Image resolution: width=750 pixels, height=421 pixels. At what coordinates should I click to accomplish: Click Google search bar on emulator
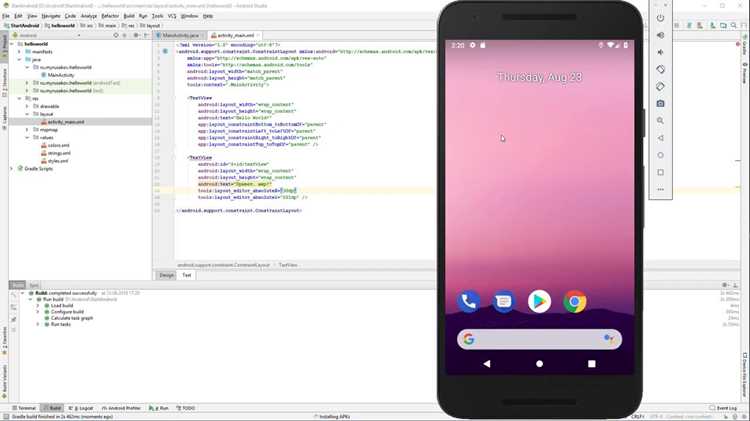539,339
